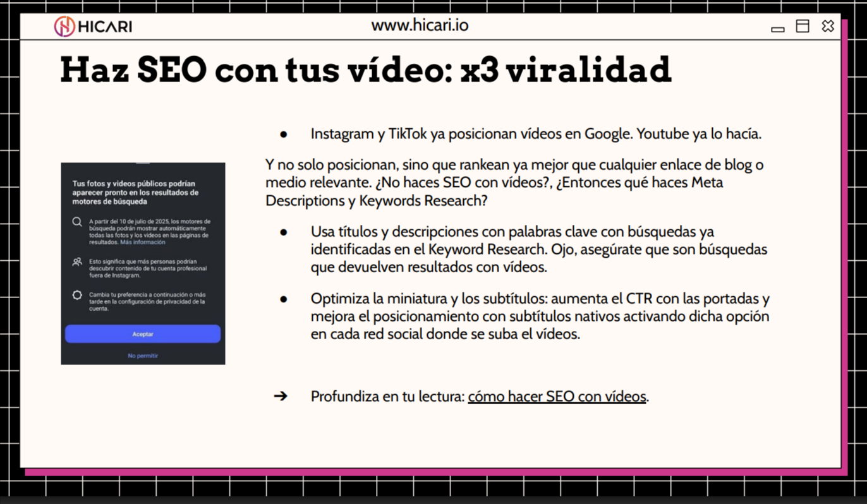Follow the 'cómo hacer SEO con vídeos' link
Viewport: 867px width, 504px height.
[557, 397]
